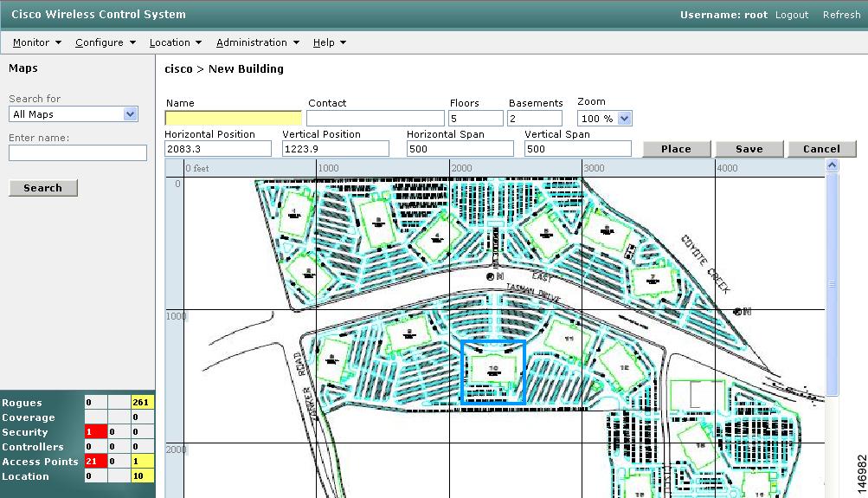Click the Place button
This screenshot has width=868, height=498.
point(677,149)
